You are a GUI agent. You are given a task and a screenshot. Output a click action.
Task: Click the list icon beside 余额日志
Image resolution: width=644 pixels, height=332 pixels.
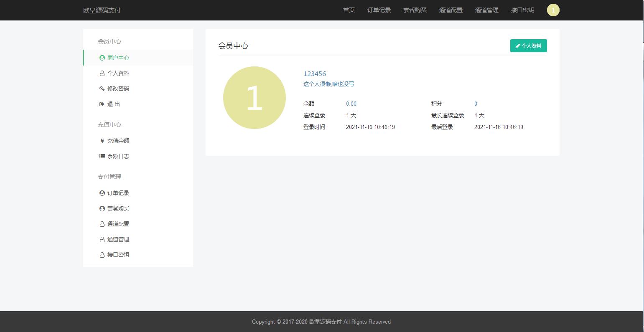coord(102,157)
